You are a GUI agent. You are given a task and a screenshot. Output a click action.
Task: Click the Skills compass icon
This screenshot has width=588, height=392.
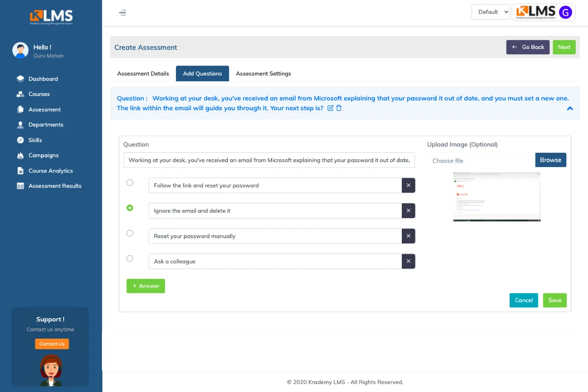point(20,140)
